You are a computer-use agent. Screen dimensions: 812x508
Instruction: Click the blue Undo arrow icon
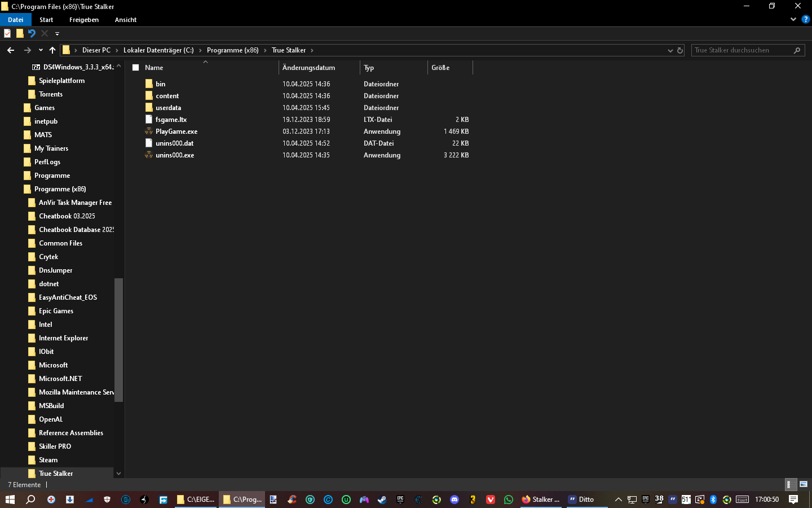(32, 33)
